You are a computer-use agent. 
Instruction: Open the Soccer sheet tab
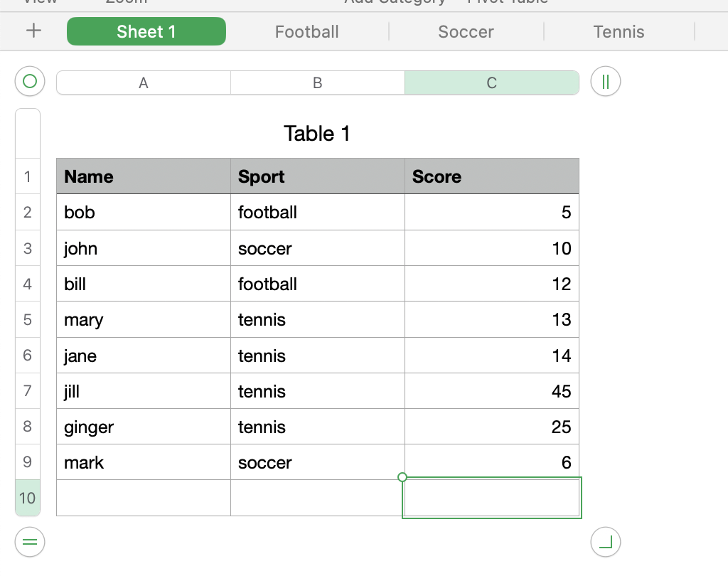pos(466,32)
